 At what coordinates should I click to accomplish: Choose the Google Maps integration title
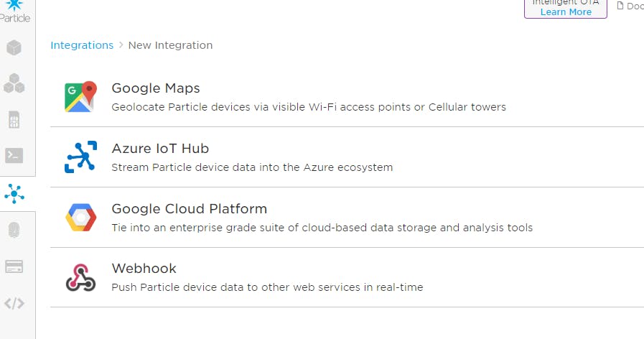coord(156,88)
